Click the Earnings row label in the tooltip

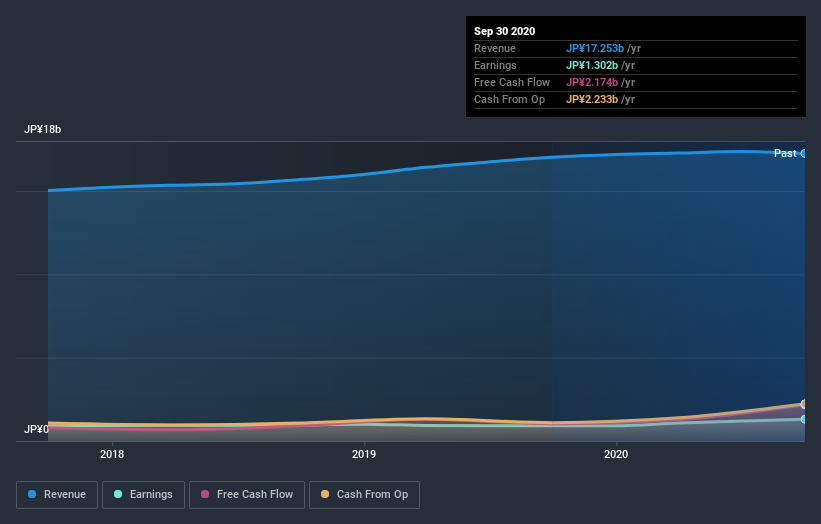pyautogui.click(x=495, y=65)
